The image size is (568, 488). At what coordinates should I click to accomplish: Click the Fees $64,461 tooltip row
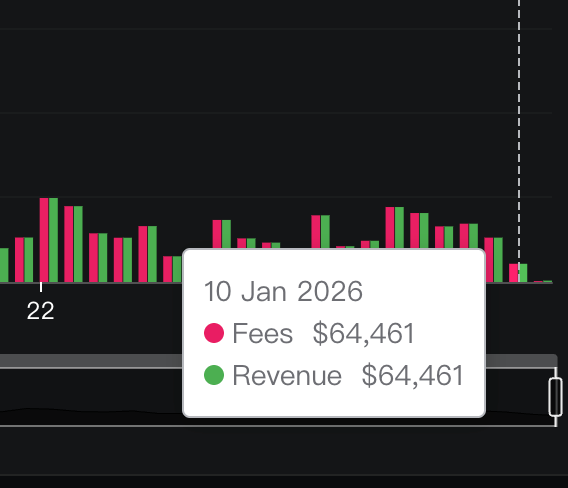click(x=309, y=333)
